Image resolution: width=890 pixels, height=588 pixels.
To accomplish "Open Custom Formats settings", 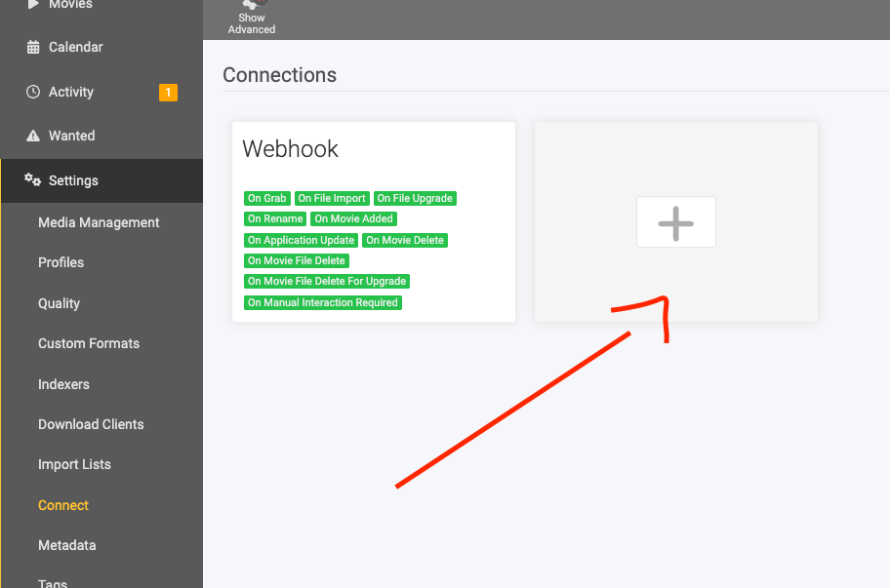I will pos(89,343).
